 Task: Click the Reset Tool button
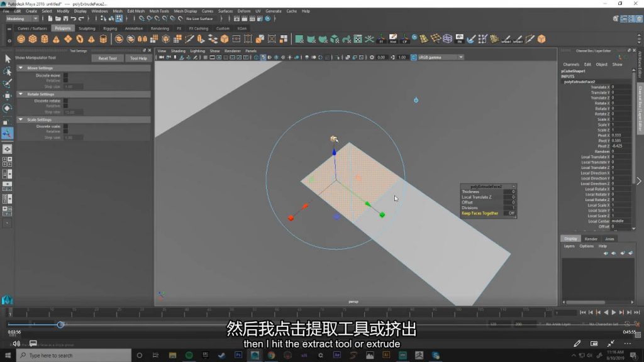(x=107, y=58)
